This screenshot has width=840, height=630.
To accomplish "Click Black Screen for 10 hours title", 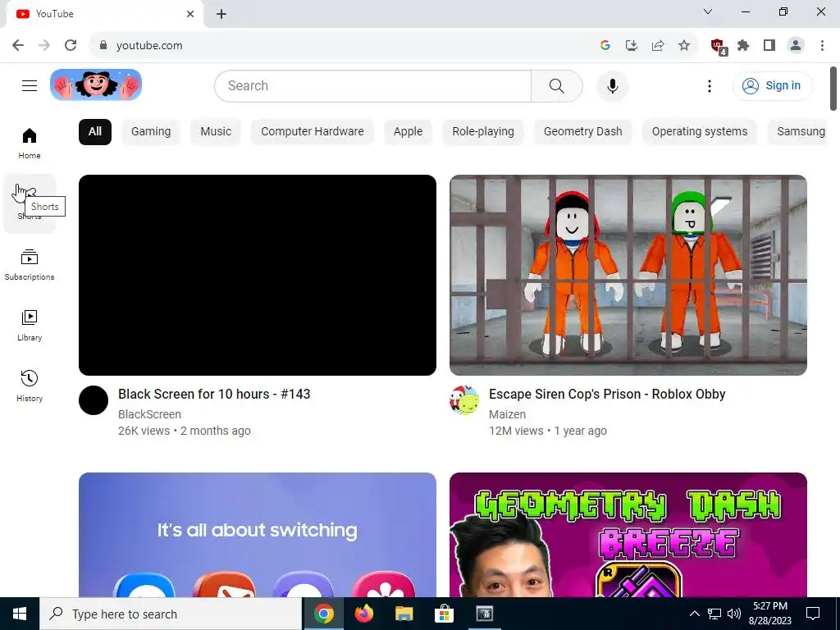I will pyautogui.click(x=214, y=395).
